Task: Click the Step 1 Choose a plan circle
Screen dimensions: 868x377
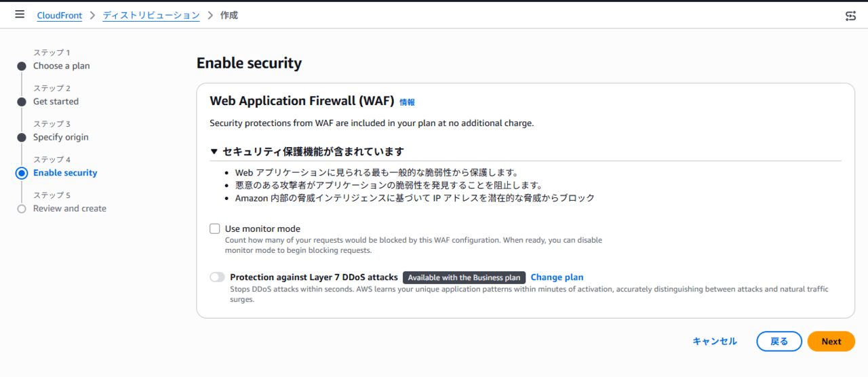Action: [x=22, y=66]
